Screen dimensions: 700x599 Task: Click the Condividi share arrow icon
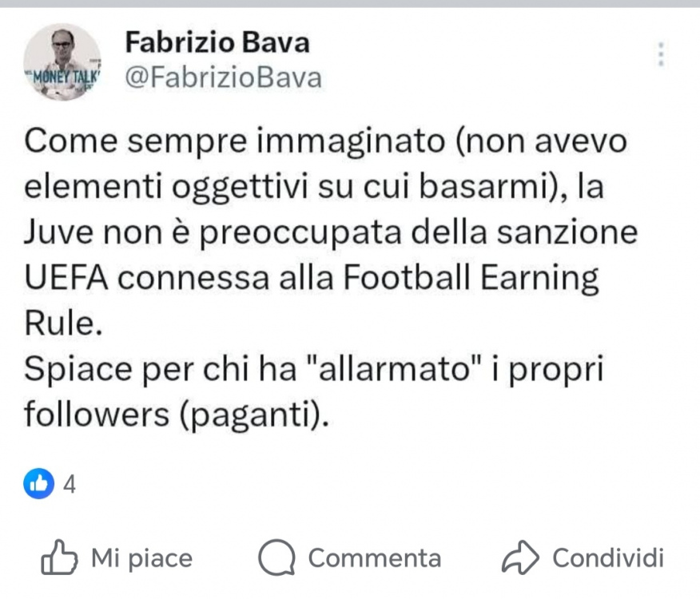pyautogui.click(x=520, y=558)
